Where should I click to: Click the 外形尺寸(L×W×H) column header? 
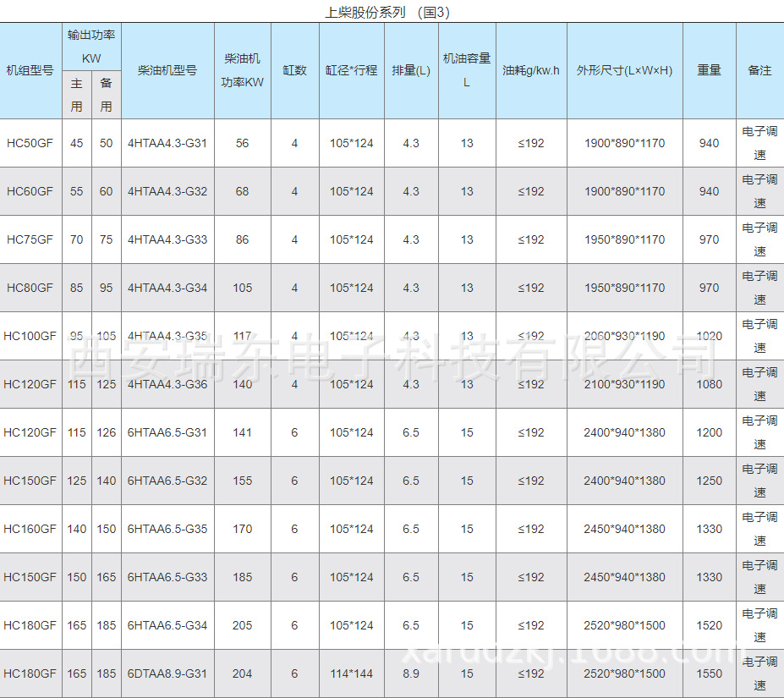[624, 70]
